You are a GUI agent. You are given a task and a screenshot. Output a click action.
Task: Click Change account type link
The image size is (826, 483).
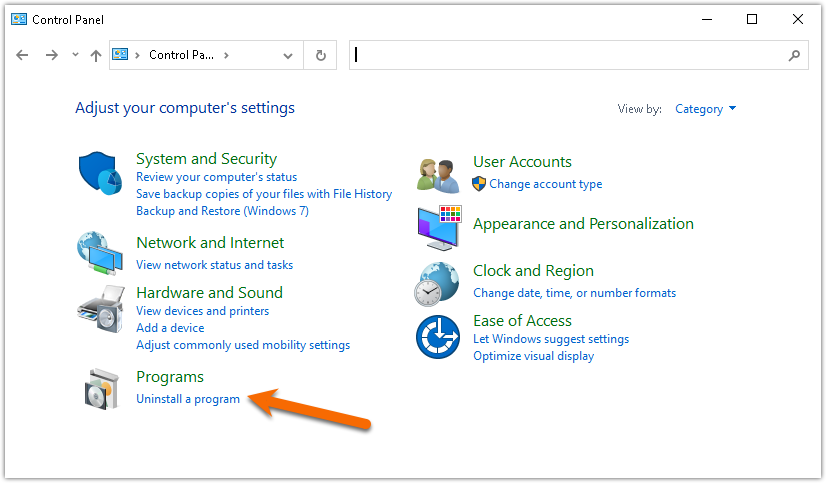pyautogui.click(x=546, y=184)
